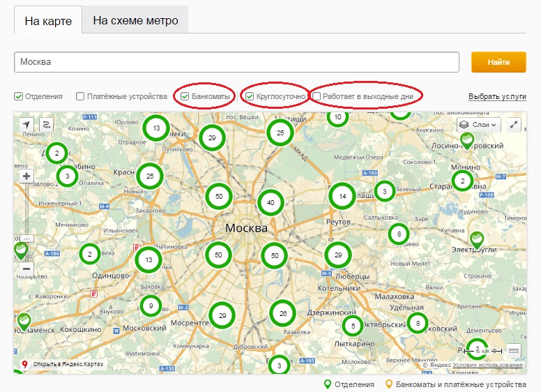Toggle fullscreen map with the expand icon
The width and height of the screenshot is (541, 392).
coord(514,125)
